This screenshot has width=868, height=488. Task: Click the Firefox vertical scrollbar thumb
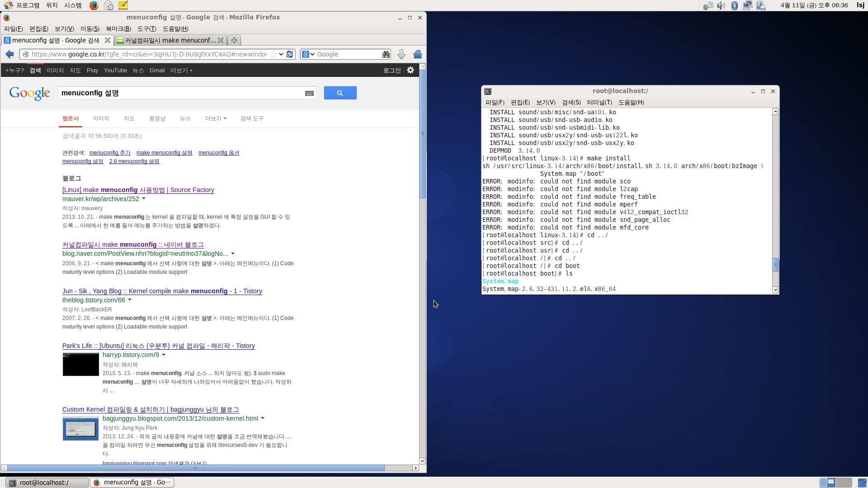tap(422, 134)
